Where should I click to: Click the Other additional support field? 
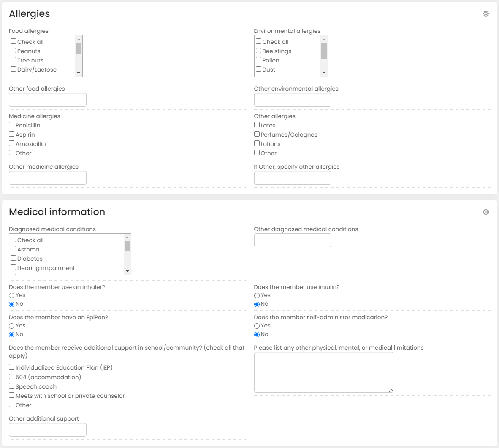tap(48, 430)
